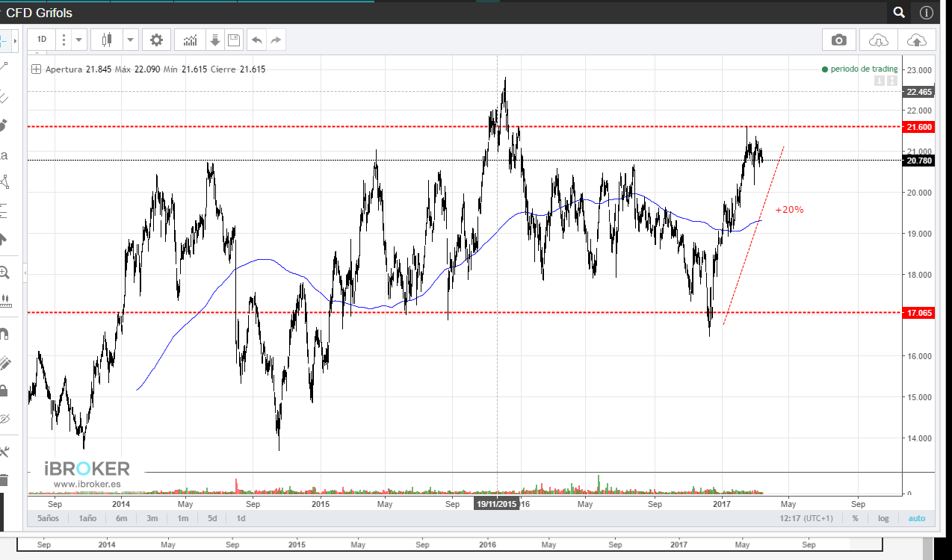Open the indicators menu
952x560 pixels.
pyautogui.click(x=191, y=40)
